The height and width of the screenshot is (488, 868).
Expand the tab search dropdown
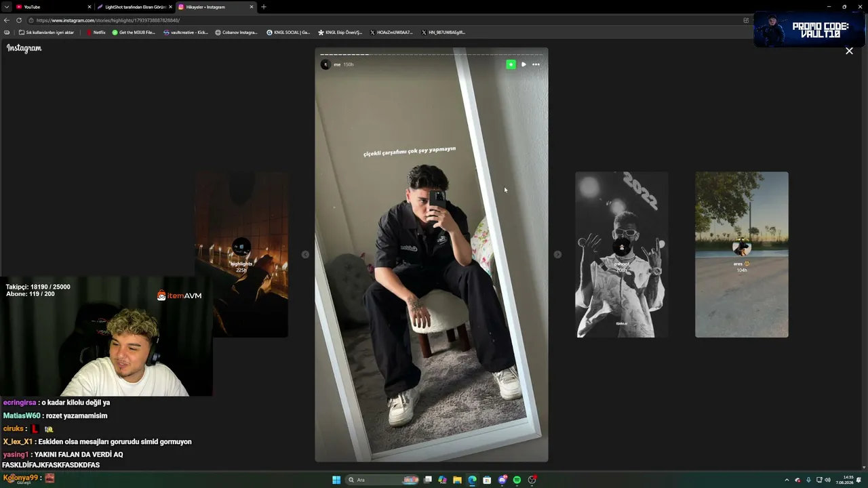coord(7,7)
